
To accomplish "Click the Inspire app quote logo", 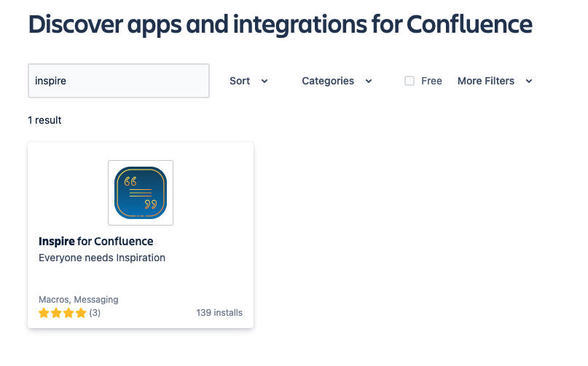I will tap(141, 193).
